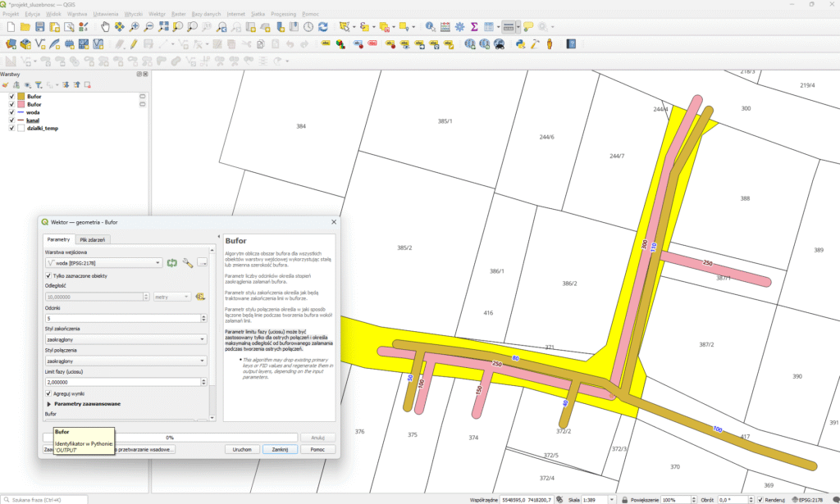The width and height of the screenshot is (840, 504).
Task: Switch to the 'Plik zdarzeń' tab
Action: (x=94, y=239)
